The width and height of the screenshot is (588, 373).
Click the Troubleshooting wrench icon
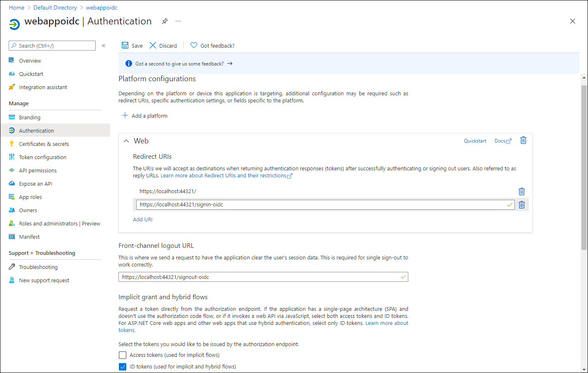(12, 267)
